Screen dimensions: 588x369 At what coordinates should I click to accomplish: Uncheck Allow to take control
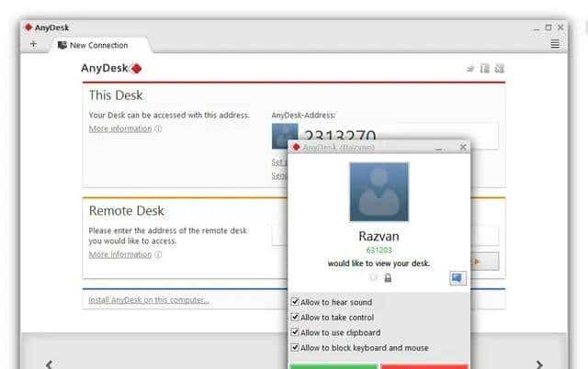(295, 317)
